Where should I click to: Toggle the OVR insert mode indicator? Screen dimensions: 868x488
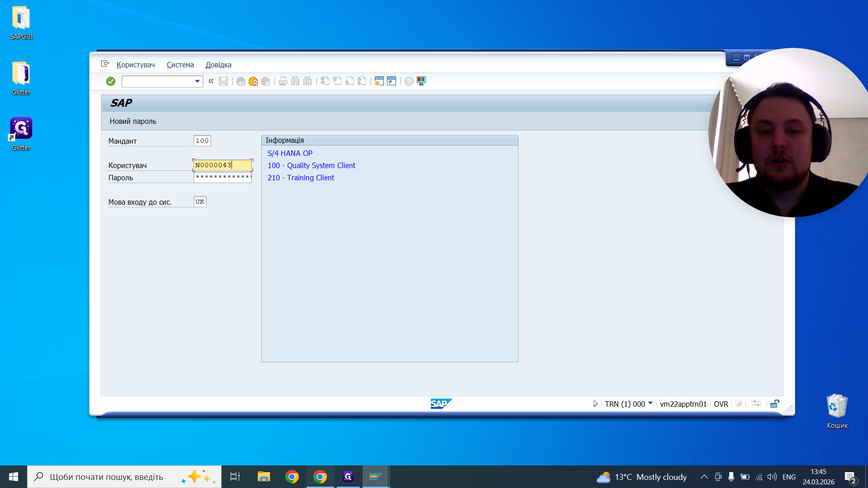pyautogui.click(x=721, y=404)
